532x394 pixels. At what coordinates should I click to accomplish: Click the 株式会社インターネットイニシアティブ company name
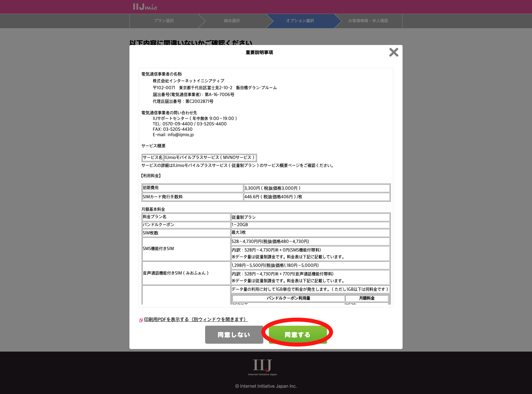[x=188, y=81]
